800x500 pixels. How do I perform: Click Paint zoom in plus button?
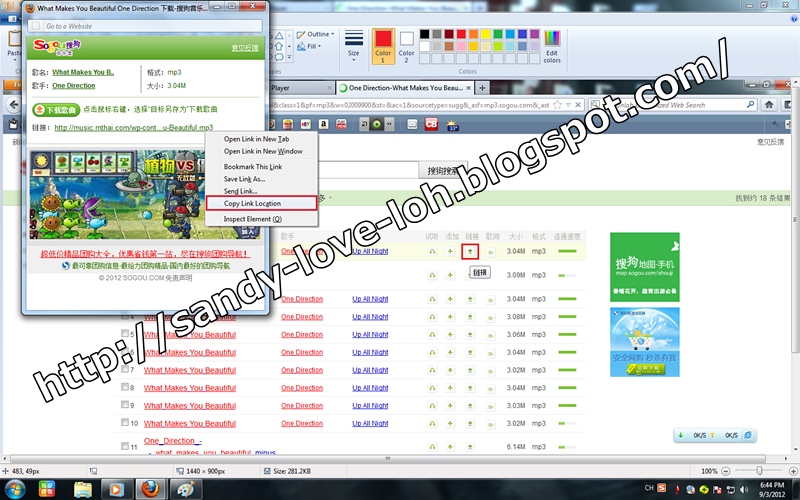(x=793, y=471)
